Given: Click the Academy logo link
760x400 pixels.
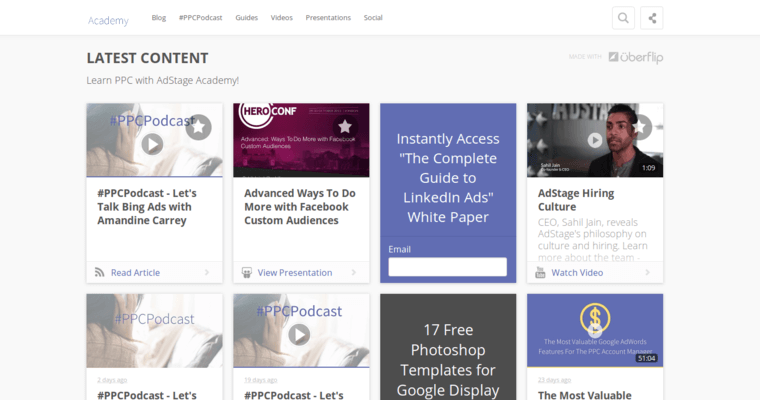Looking at the screenshot, I should [107, 19].
